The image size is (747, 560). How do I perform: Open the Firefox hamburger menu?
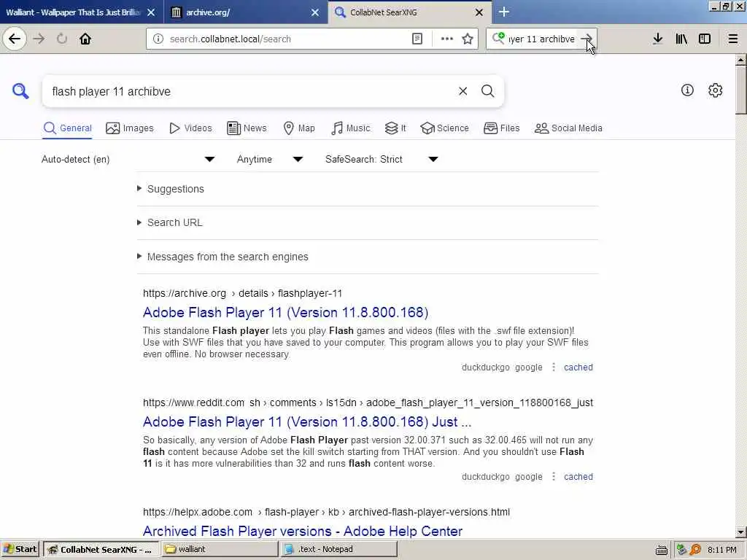733,39
